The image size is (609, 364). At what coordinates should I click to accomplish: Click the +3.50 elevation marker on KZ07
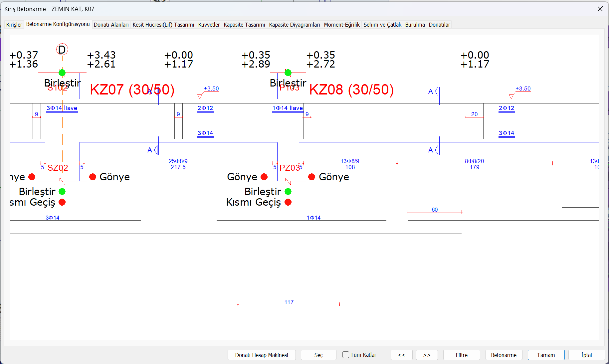click(211, 89)
